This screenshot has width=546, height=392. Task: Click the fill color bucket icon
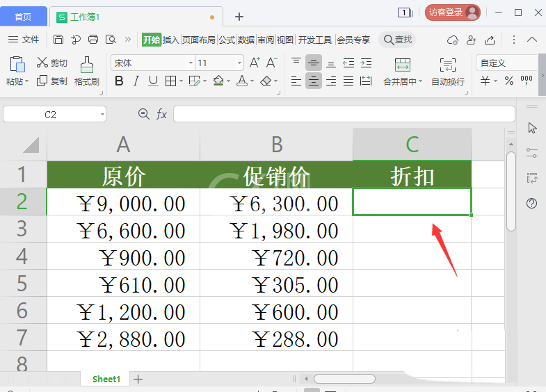point(218,81)
